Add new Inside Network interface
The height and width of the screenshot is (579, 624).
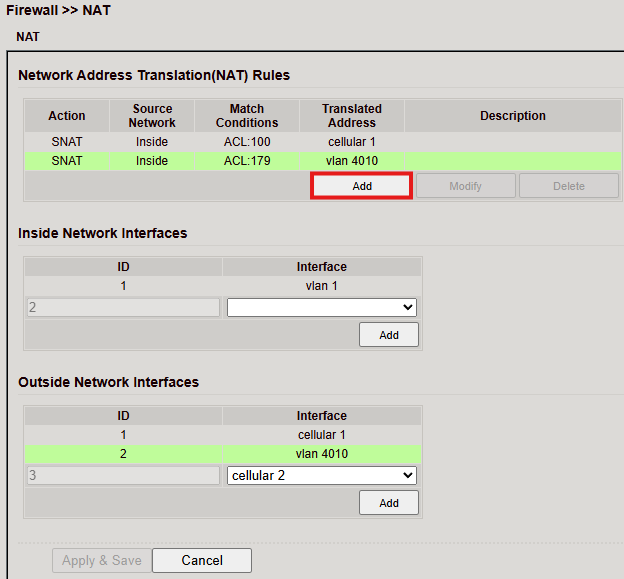pyautogui.click(x=388, y=335)
